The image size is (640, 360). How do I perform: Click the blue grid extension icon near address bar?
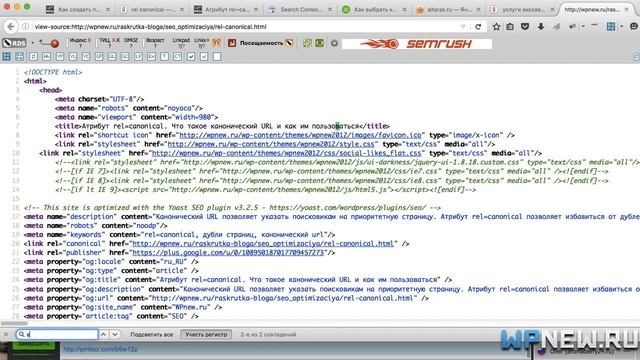[x=611, y=27]
